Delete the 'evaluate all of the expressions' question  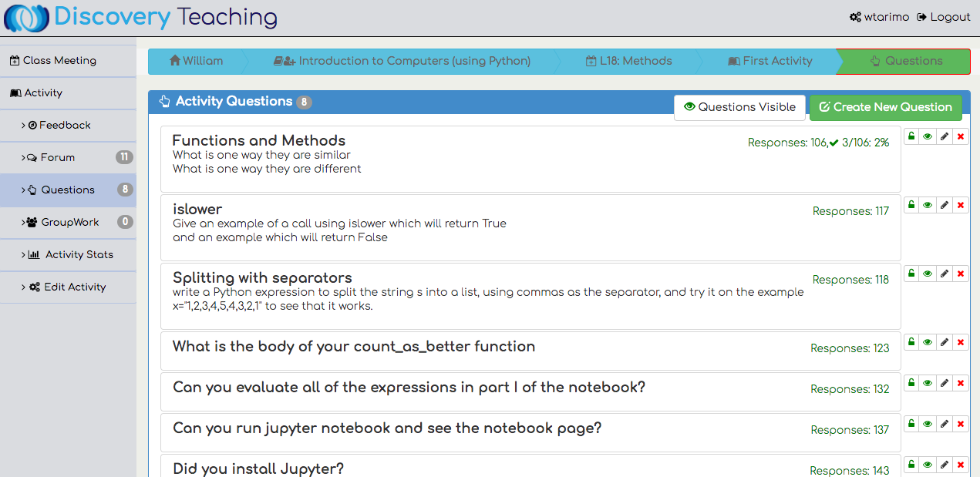pos(960,383)
